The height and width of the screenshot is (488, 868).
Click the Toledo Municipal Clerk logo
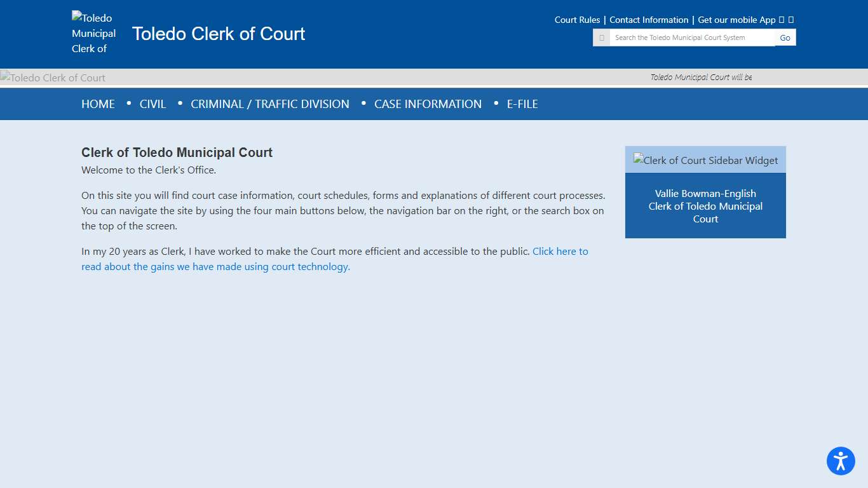[x=93, y=34]
